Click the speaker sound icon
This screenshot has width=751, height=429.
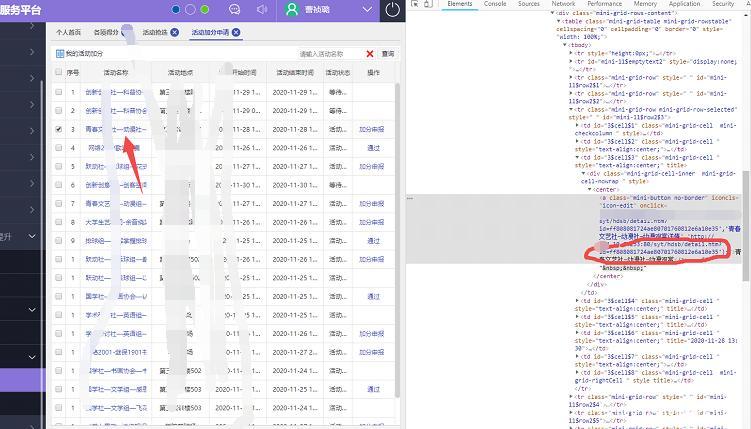tap(262, 9)
